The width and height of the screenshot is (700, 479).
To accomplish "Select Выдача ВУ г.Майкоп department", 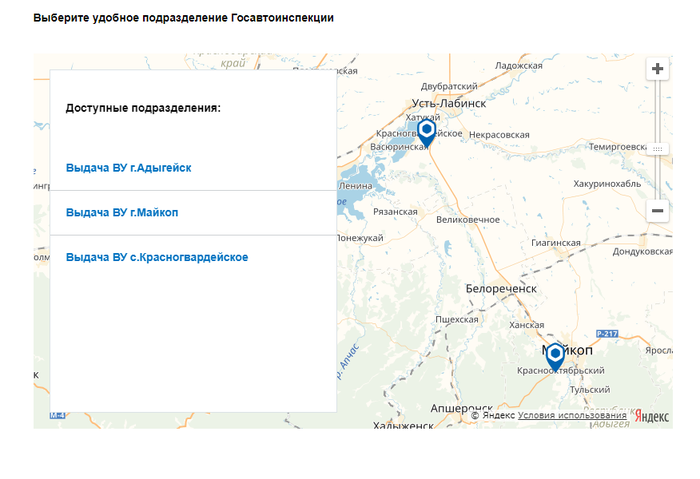I will [x=122, y=213].
